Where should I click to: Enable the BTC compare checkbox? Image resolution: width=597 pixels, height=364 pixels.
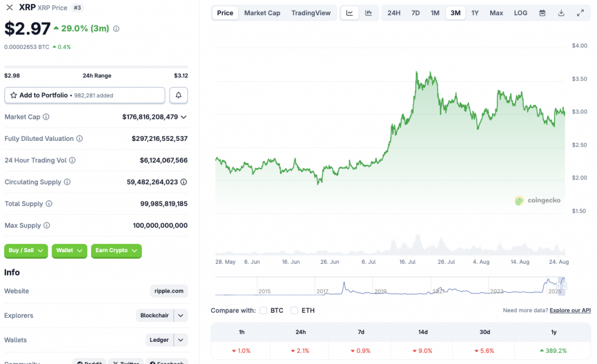click(263, 310)
